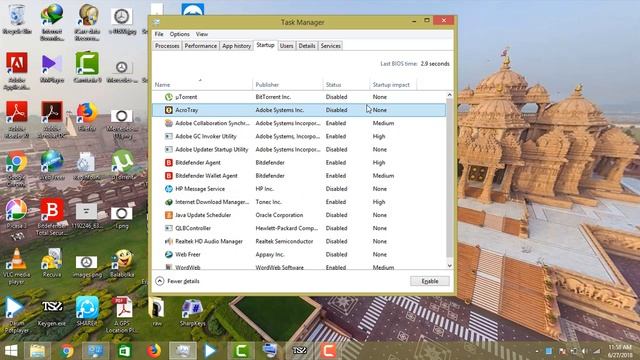Select the VLC media player desktop shortcut
The width and height of the screenshot is (640, 360).
pyautogui.click(x=16, y=266)
